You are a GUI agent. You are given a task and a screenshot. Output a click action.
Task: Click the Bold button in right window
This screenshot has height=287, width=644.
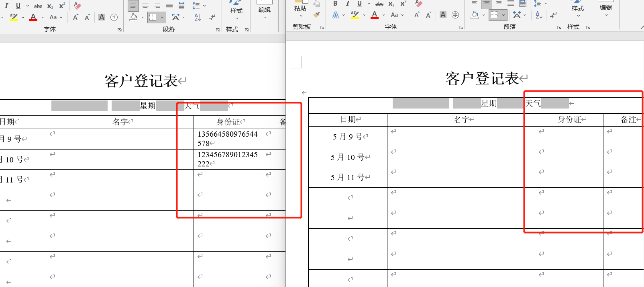(x=335, y=4)
